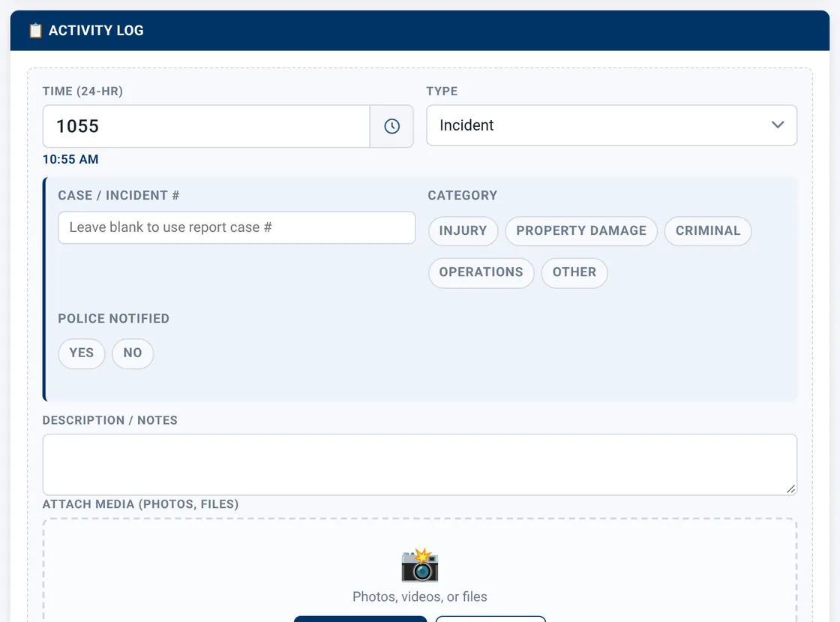
Task: Select the Criminal category chip
Action: pos(708,231)
